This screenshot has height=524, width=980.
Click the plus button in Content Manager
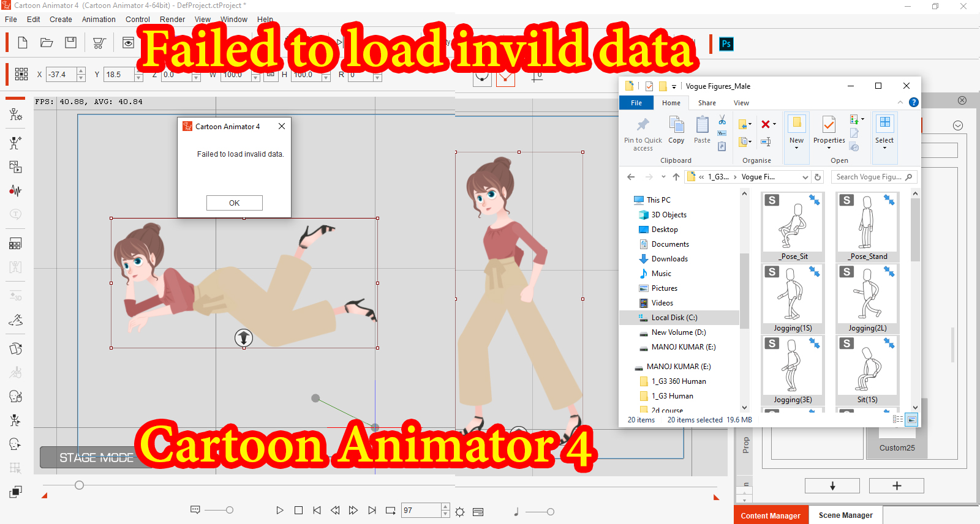click(x=896, y=485)
